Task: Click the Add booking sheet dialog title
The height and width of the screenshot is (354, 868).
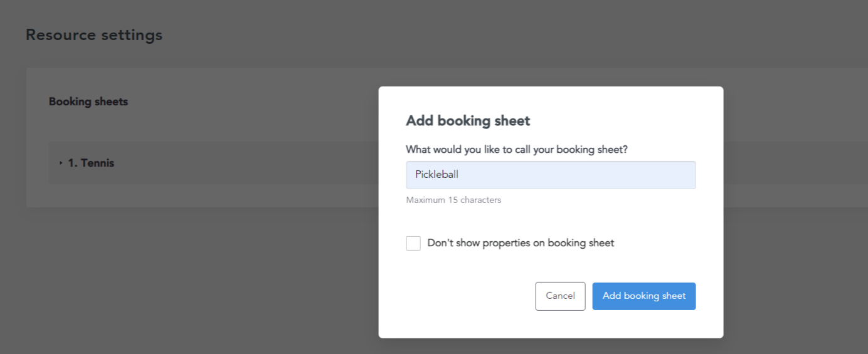Action: click(x=468, y=121)
